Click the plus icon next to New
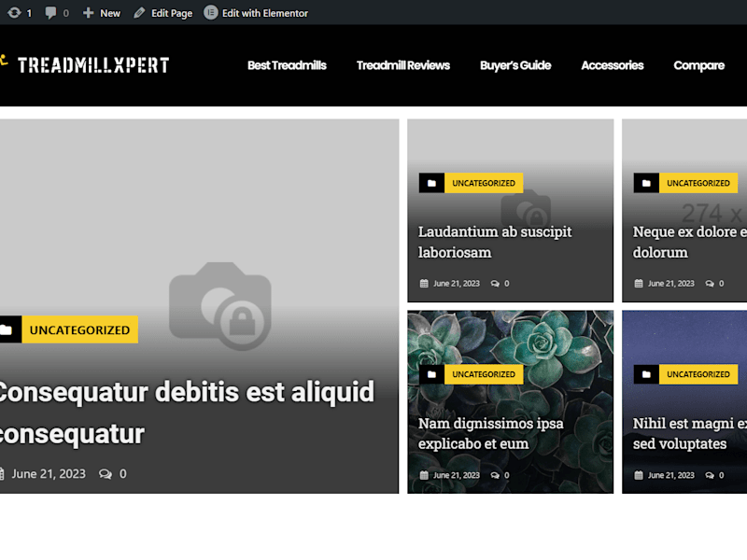The width and height of the screenshot is (747, 560). tap(88, 13)
